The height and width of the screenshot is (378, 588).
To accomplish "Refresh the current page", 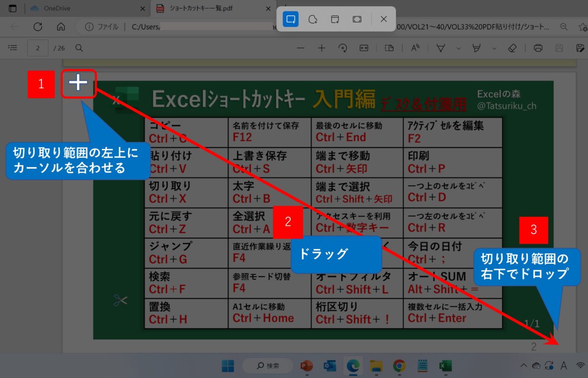I will (x=38, y=27).
